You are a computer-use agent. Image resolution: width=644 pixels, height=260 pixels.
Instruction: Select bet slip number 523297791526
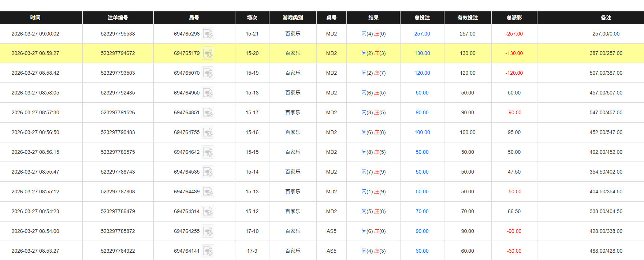118,112
